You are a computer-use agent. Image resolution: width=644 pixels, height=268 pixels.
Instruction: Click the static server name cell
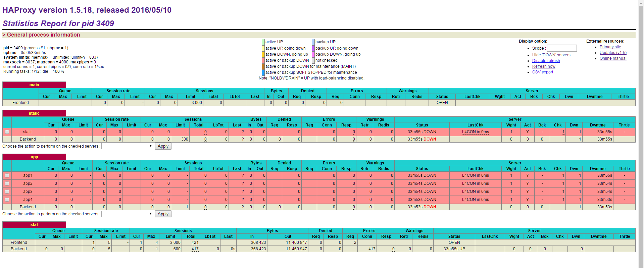[x=28, y=132]
